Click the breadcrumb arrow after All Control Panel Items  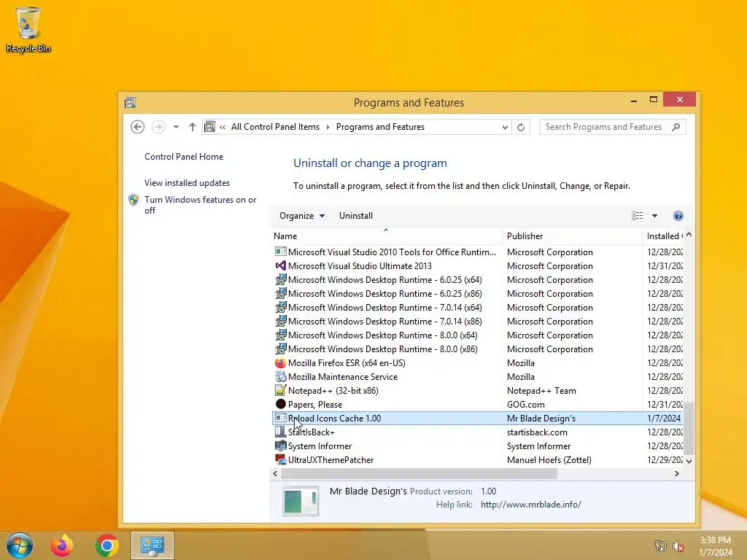point(328,127)
